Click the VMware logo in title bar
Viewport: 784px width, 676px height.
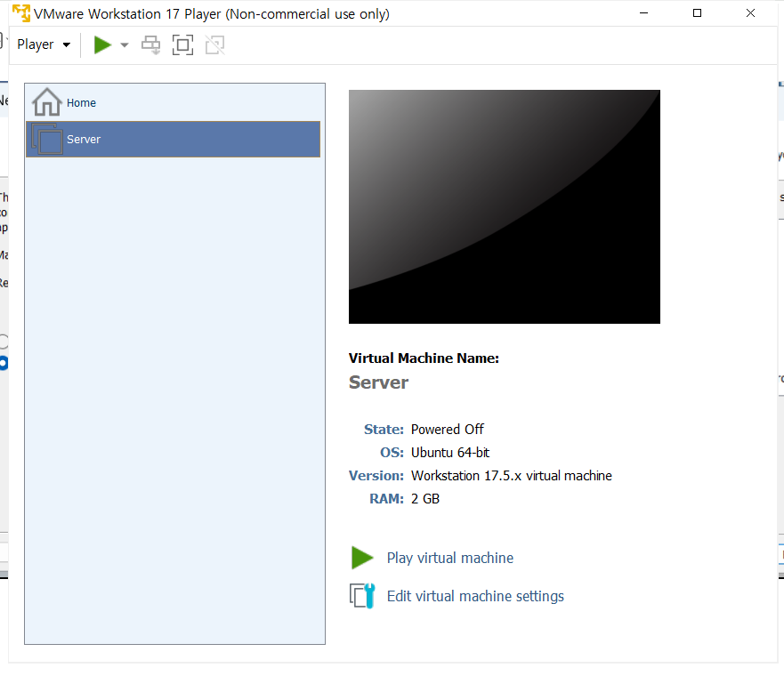21,13
